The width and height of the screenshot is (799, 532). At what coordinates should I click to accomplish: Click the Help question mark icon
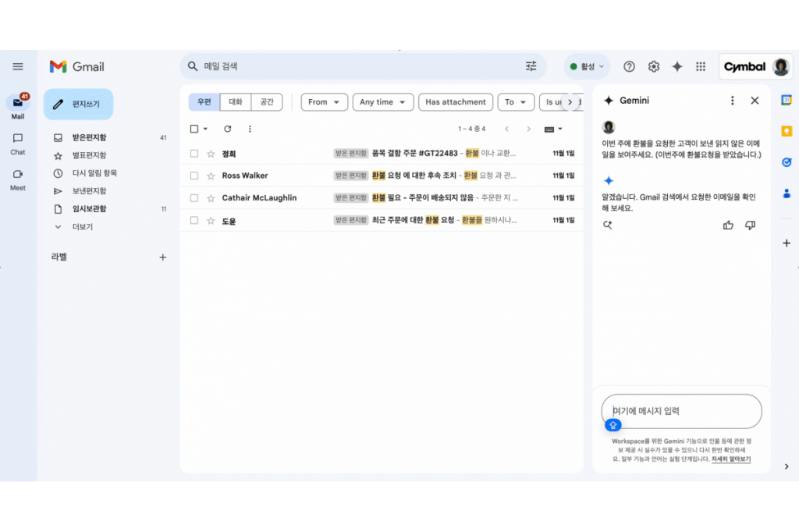point(630,67)
